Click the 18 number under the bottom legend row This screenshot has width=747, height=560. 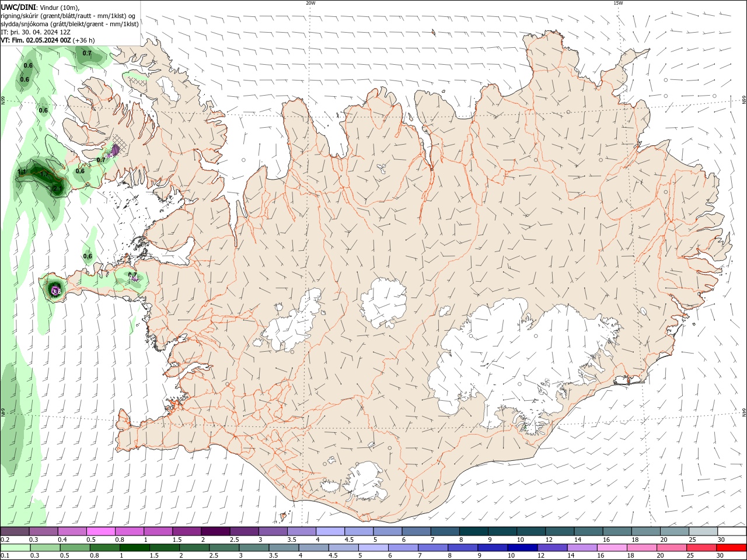[632, 556]
